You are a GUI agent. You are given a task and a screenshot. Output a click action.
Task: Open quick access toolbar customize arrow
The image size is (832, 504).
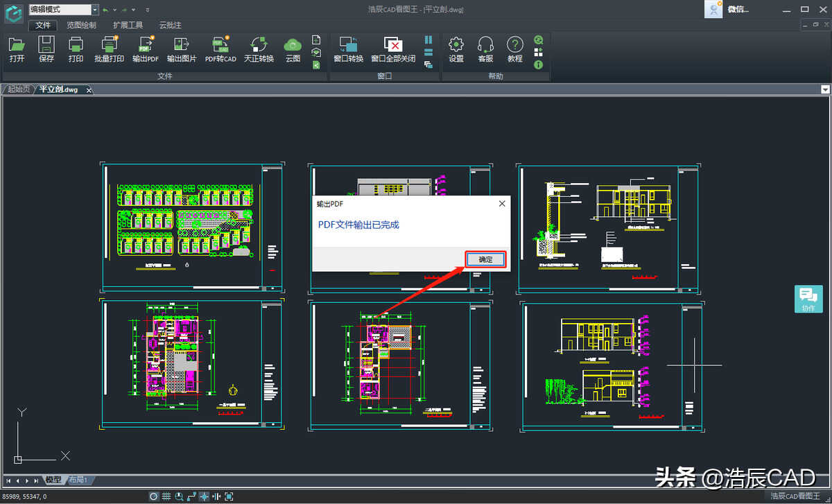click(148, 10)
